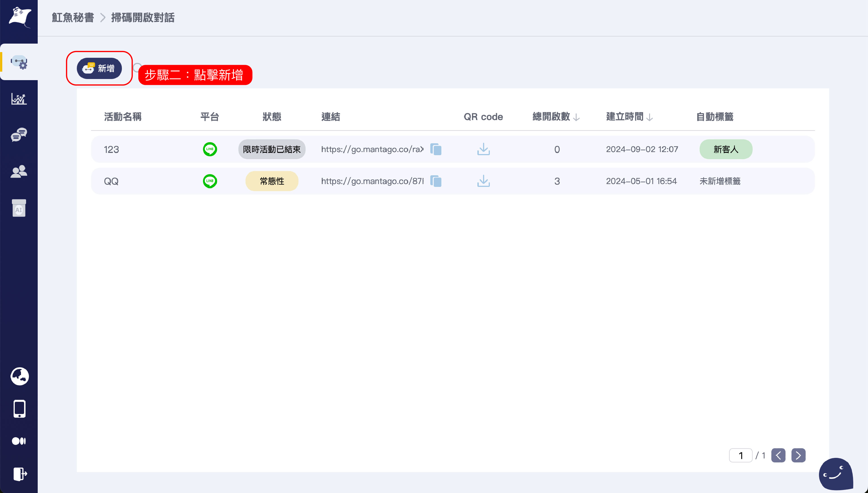
Task: Sort by 總開啟數 column arrow
Action: click(576, 118)
